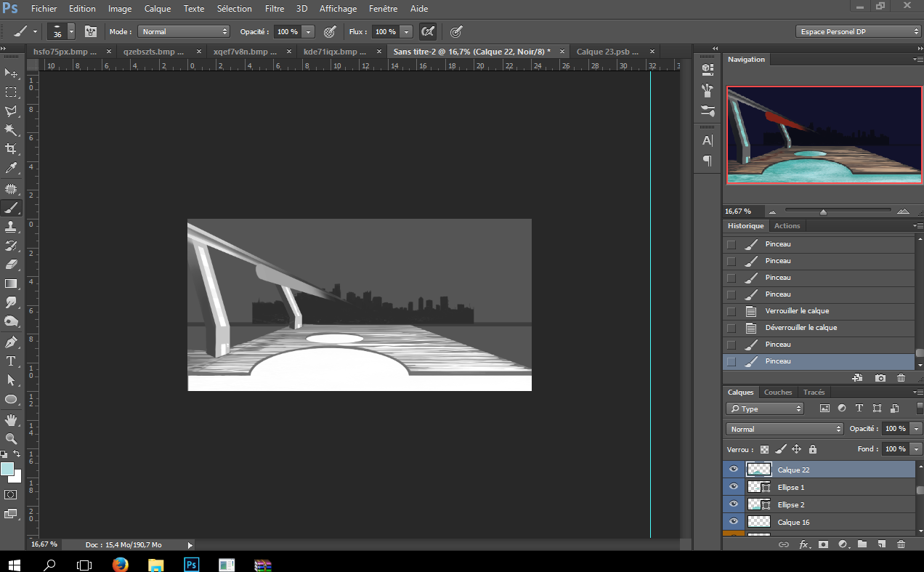Image resolution: width=924 pixels, height=572 pixels.
Task: Expand the layer blend mode Normal dropdown
Action: pyautogui.click(x=784, y=429)
